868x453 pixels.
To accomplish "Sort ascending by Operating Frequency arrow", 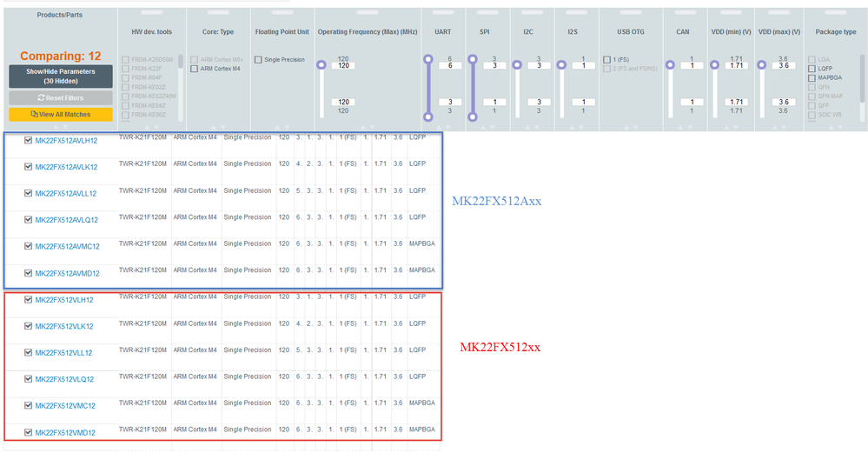I will tap(363, 127).
